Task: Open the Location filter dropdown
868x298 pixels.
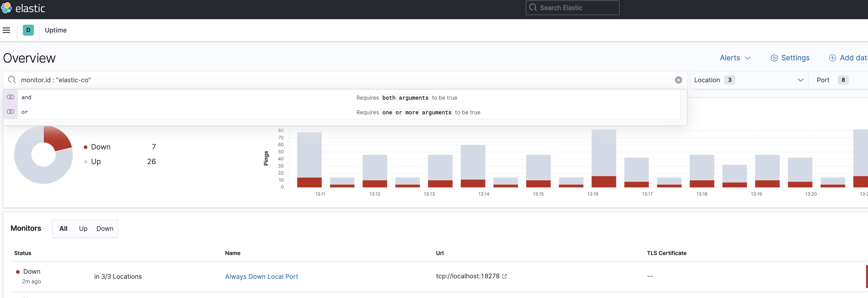Action: click(748, 80)
